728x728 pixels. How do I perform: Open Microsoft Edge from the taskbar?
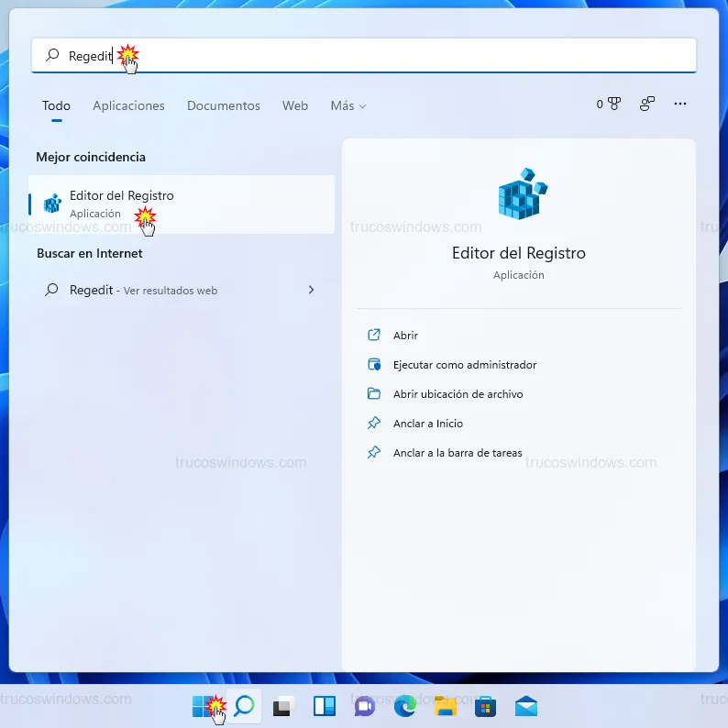[404, 706]
